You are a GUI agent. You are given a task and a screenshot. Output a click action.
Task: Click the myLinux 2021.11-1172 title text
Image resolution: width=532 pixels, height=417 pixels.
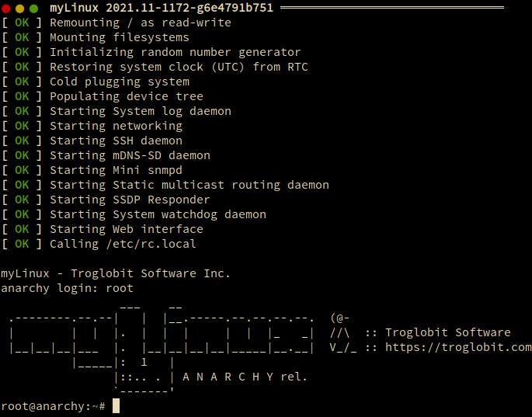(x=161, y=8)
